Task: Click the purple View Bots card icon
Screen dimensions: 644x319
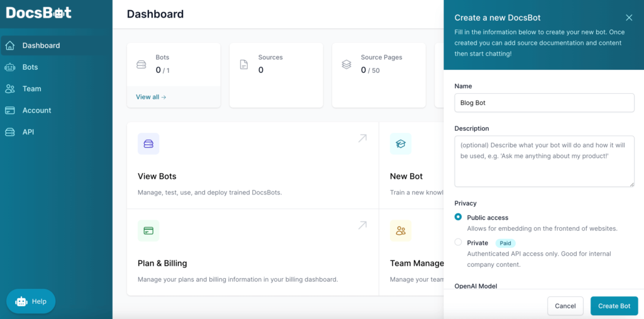Action: (x=148, y=144)
